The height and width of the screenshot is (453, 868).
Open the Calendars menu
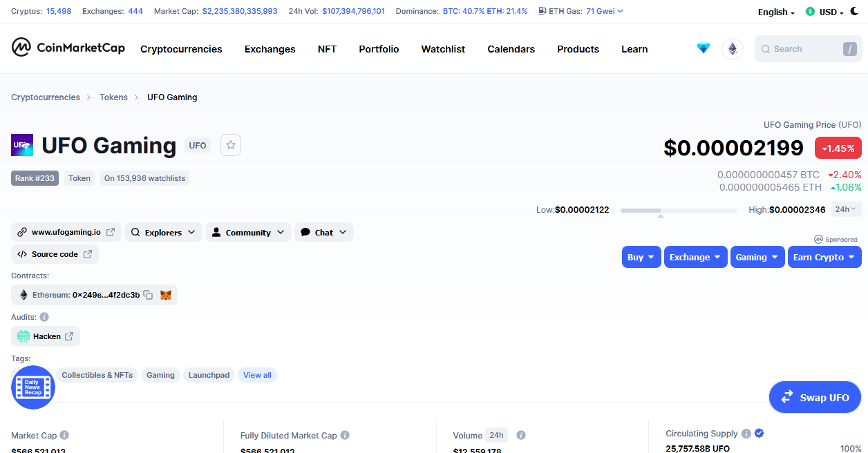[511, 49]
